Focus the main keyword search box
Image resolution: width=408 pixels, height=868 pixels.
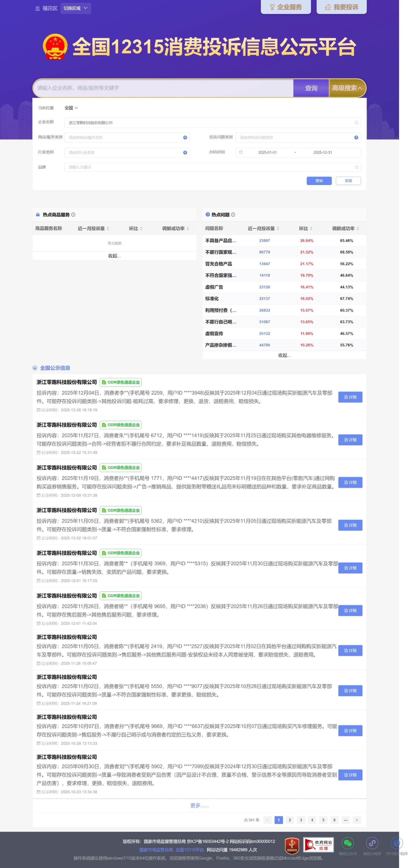click(x=163, y=88)
